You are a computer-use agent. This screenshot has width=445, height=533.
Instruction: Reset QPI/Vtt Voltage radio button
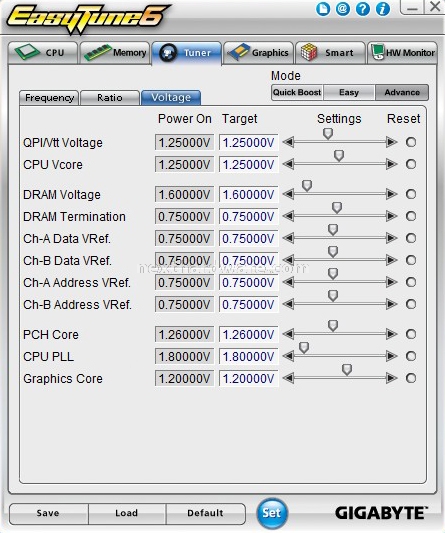[x=411, y=142]
